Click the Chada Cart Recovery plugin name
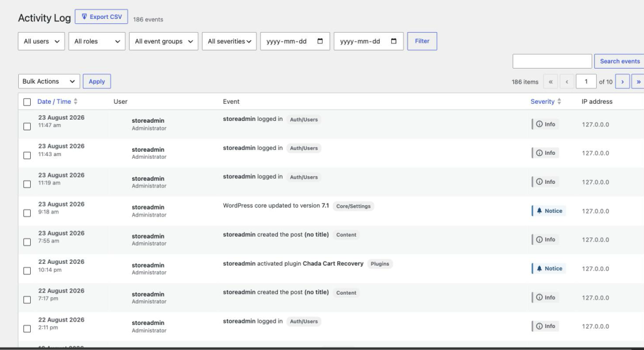644x350 pixels. [x=333, y=264]
